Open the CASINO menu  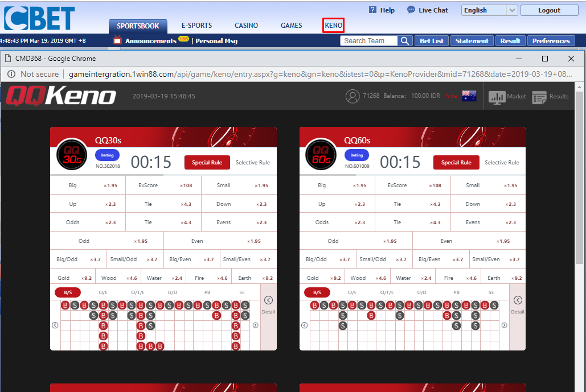[246, 26]
